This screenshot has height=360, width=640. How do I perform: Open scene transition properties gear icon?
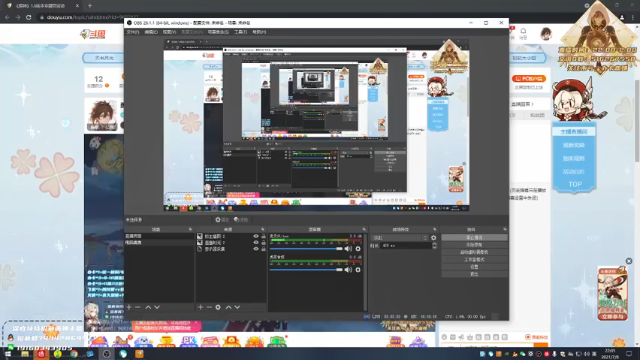coord(433,238)
